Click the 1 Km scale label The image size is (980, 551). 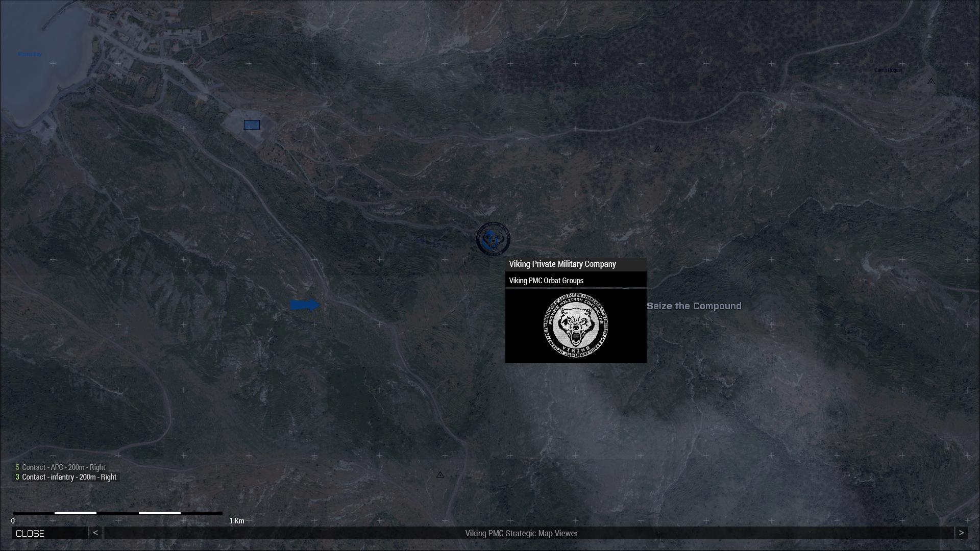[237, 521]
